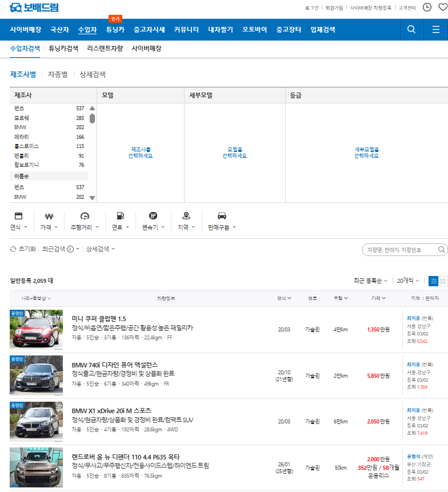
Task: Open the hamburger menu icon
Action: [436, 30]
